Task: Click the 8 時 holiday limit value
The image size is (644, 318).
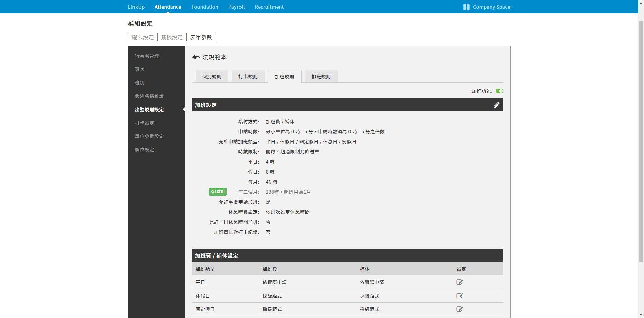Action: (x=270, y=172)
